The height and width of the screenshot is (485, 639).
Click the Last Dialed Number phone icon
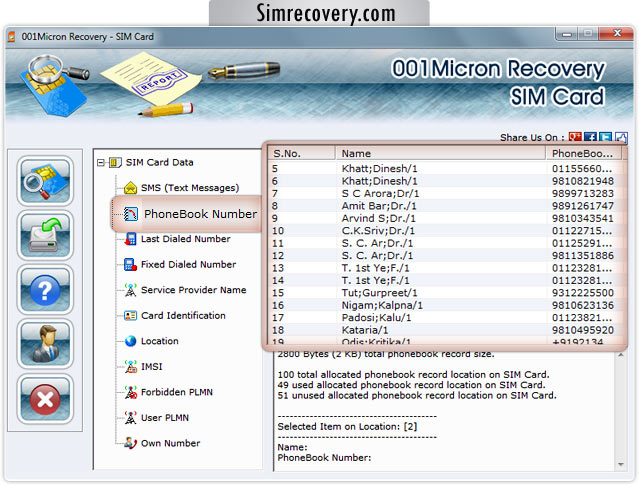tap(130, 239)
